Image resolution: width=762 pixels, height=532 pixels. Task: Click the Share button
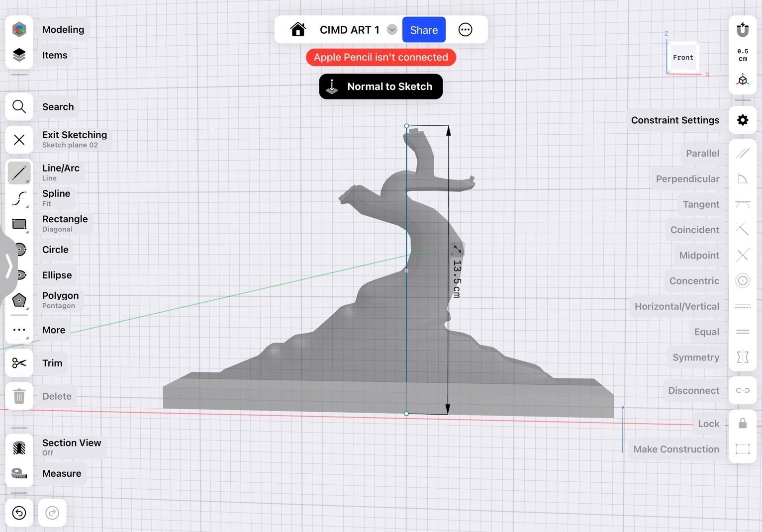424,30
